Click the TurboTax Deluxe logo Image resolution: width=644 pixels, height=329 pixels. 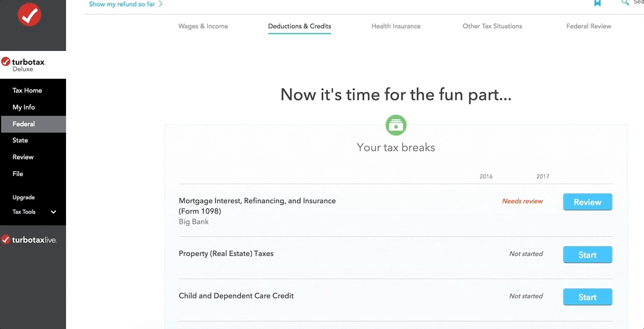(x=24, y=64)
